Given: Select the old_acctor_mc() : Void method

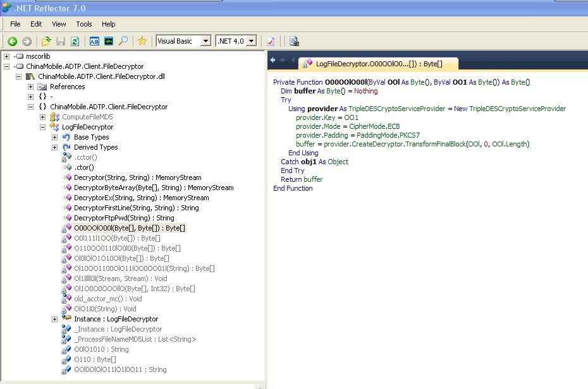Looking at the screenshot, I should 108,299.
